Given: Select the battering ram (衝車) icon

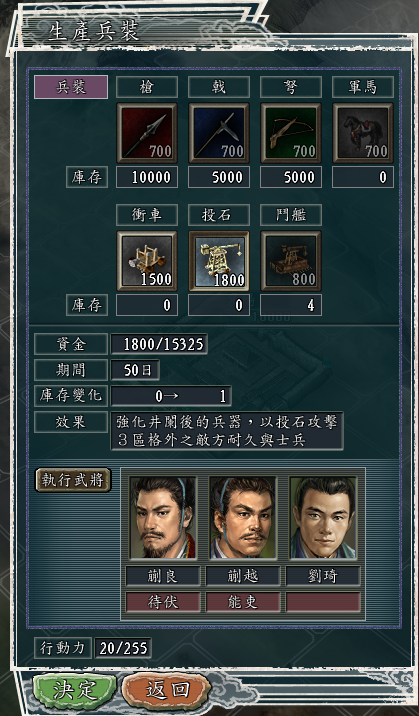Looking at the screenshot, I should tap(147, 261).
